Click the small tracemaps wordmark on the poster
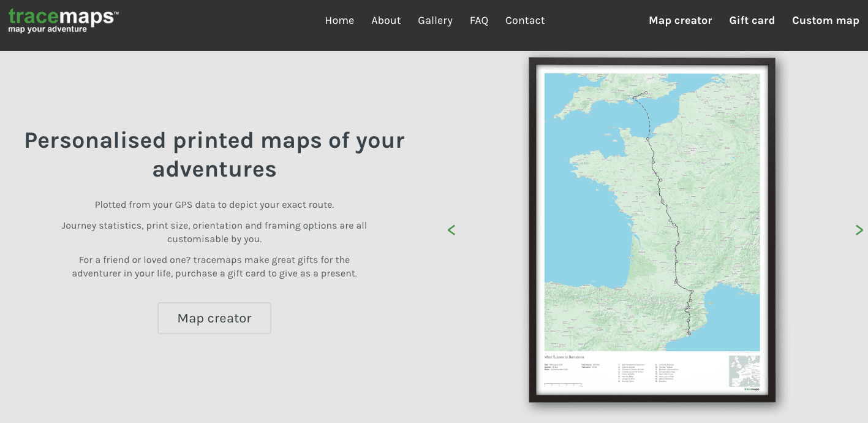 (752, 389)
